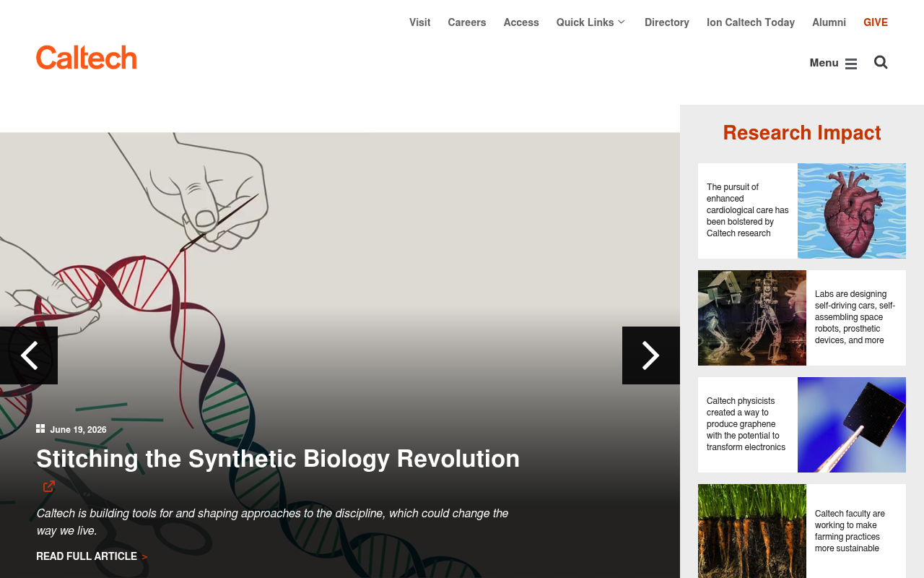Open the Visit link
This screenshot has width=924, height=578.
click(420, 22)
